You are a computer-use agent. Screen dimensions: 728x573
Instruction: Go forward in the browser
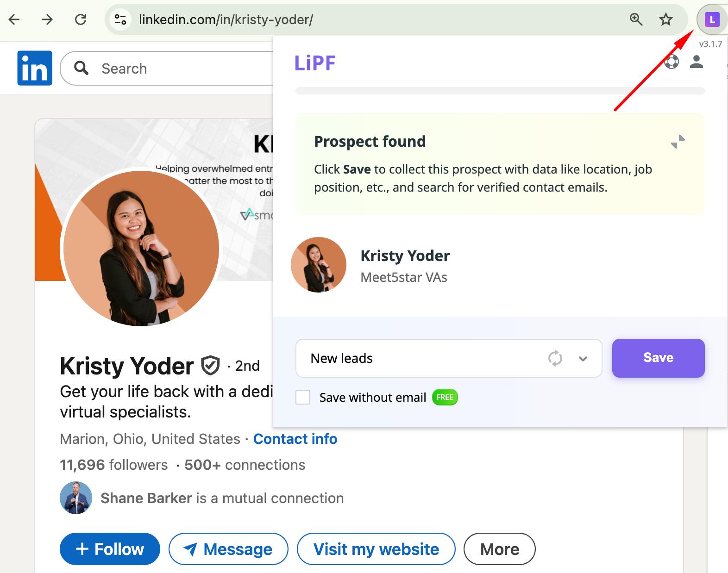[x=47, y=19]
